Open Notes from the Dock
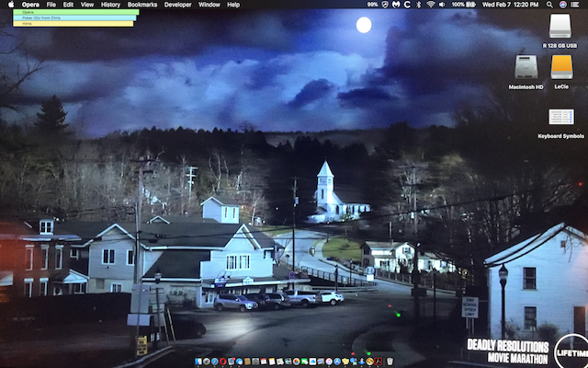Screen dimensions: 588x368 point(272,362)
